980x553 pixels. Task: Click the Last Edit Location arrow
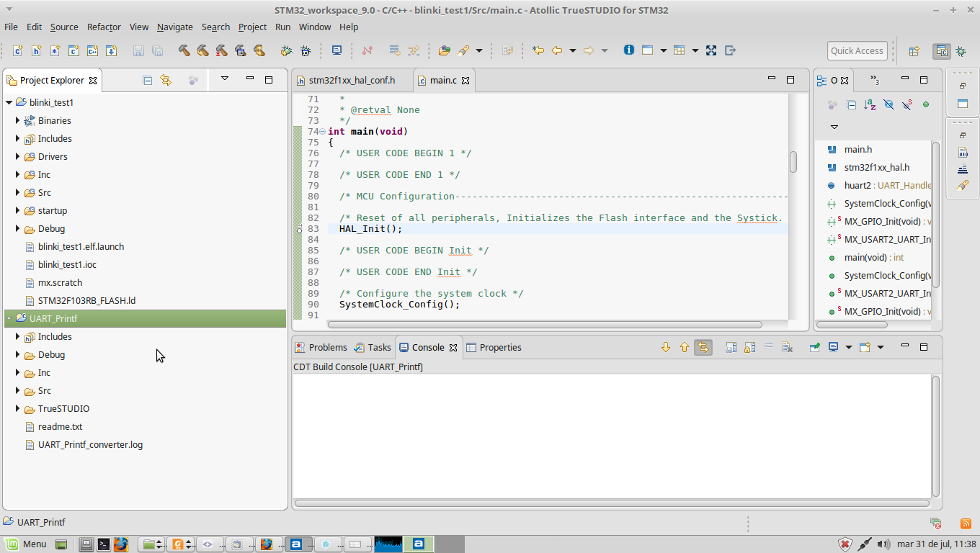coord(538,50)
